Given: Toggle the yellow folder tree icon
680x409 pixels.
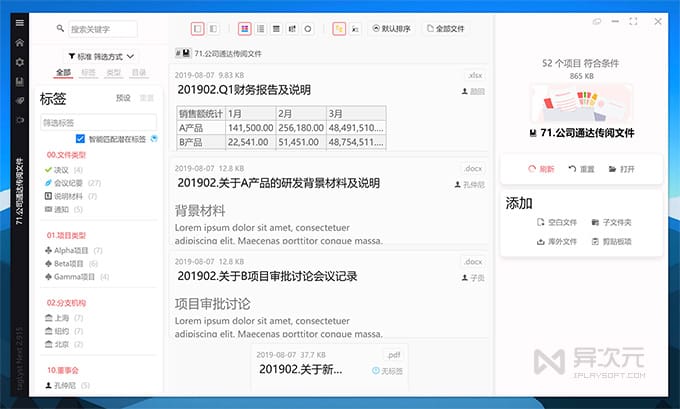Looking at the screenshot, I should click(339, 29).
